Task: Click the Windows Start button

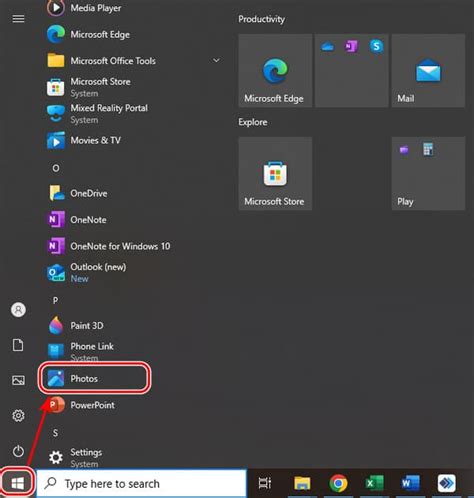Action: [x=18, y=483]
